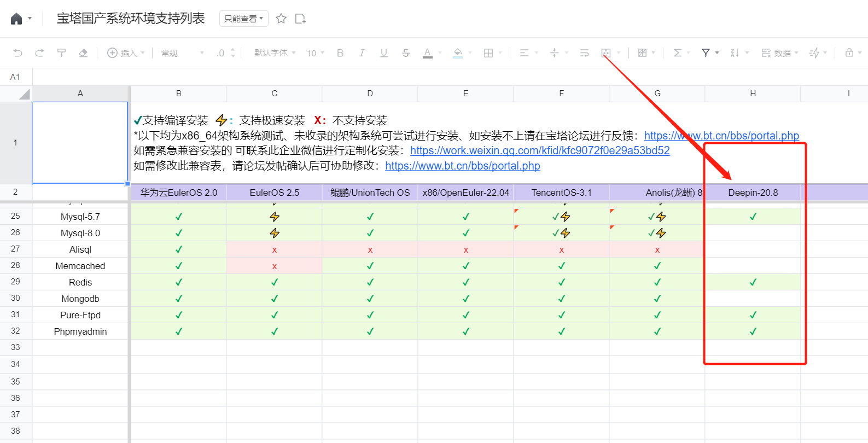
Task: Open the fill color dropdown arrow
Action: click(x=470, y=53)
